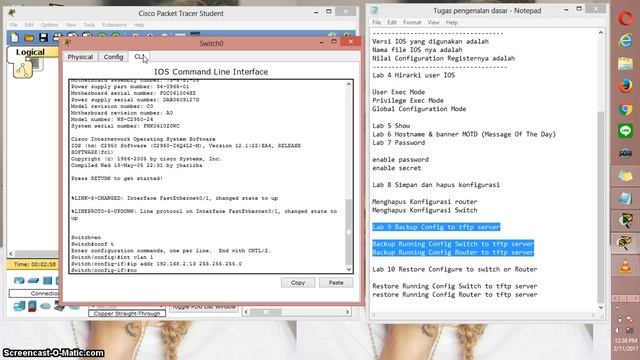Click Switch0 window title icon
The image size is (640, 360).
tap(68, 43)
